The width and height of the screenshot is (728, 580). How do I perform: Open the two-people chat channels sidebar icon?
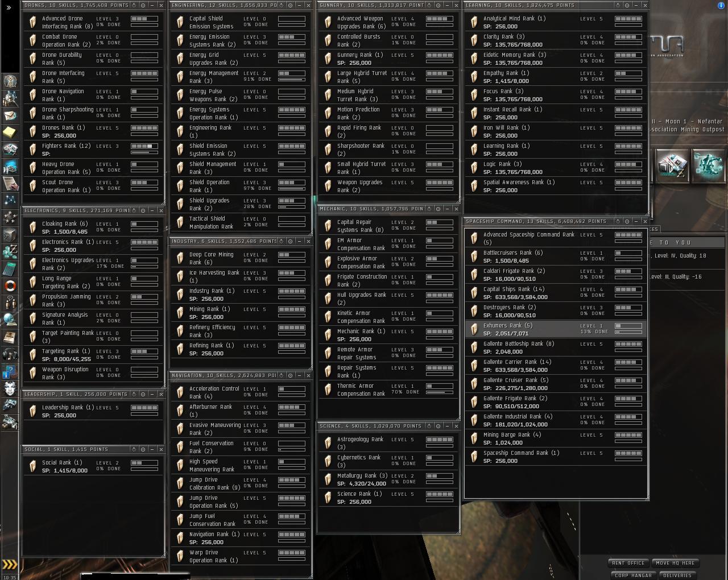tap(10, 303)
